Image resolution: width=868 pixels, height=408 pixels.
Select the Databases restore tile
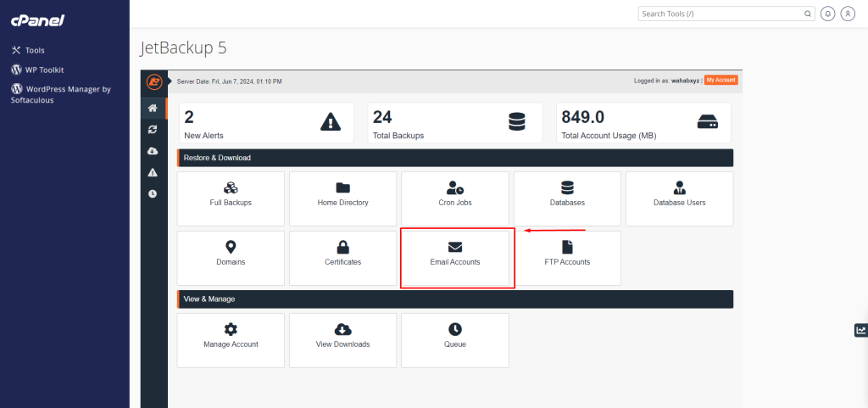pos(567,198)
